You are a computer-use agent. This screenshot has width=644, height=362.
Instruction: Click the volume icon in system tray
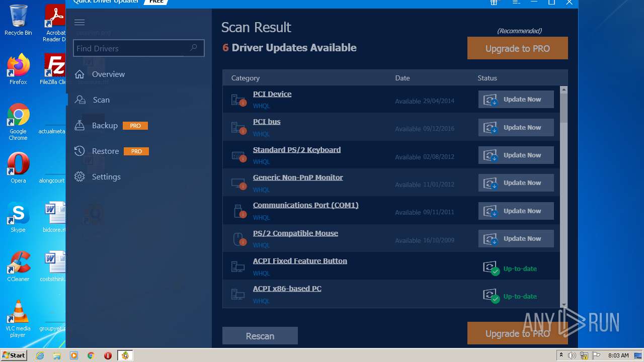coord(572,355)
